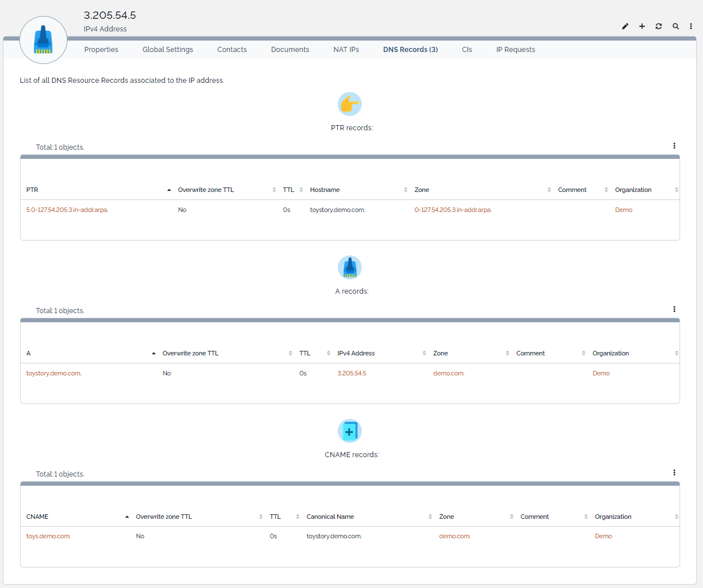Image resolution: width=703 pixels, height=588 pixels.
Task: Open the CNAME records table options menu
Action: coord(674,473)
